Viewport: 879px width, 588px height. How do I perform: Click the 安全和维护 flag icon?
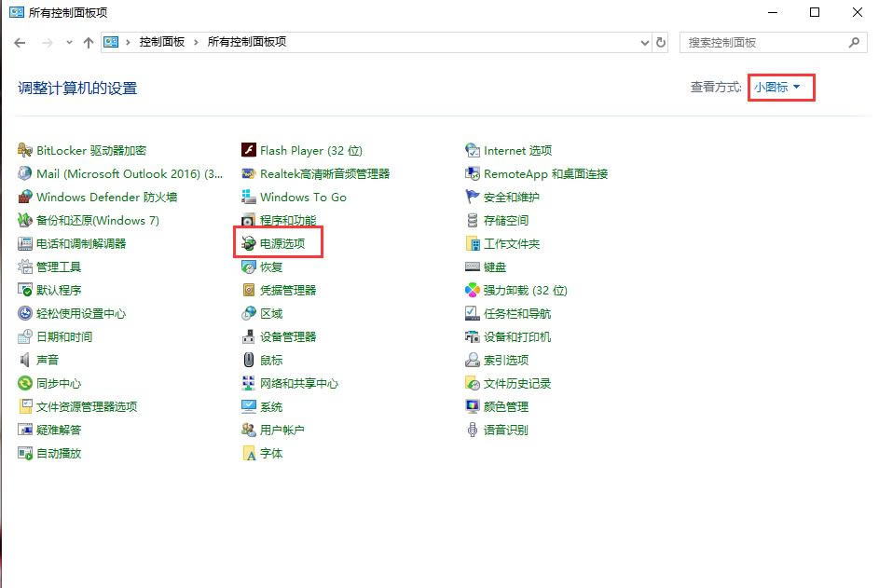pos(473,197)
